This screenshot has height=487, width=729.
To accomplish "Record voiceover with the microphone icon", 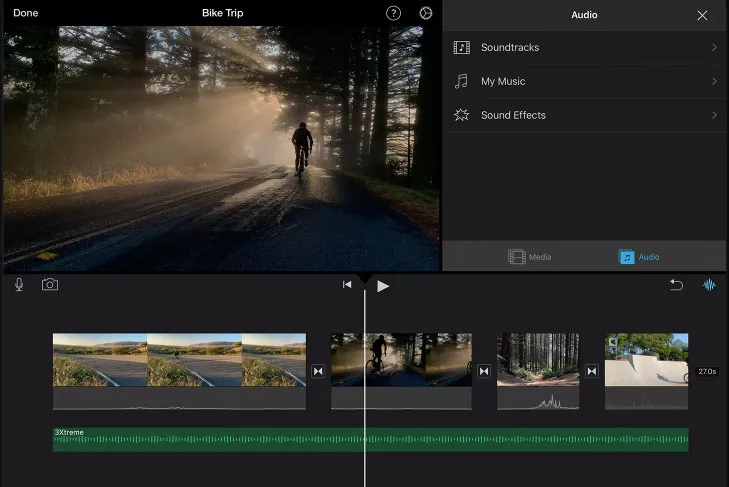I will (x=19, y=284).
